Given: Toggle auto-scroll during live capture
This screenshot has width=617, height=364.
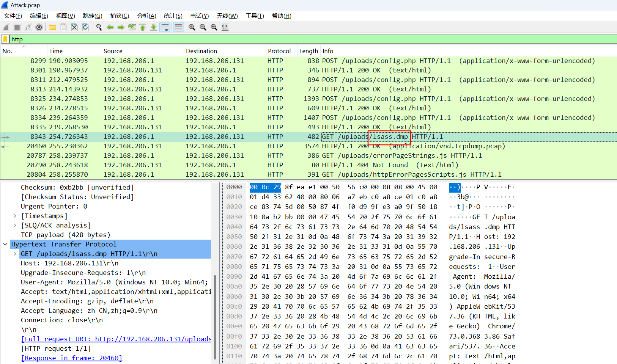Looking at the screenshot, I should click(165, 27).
